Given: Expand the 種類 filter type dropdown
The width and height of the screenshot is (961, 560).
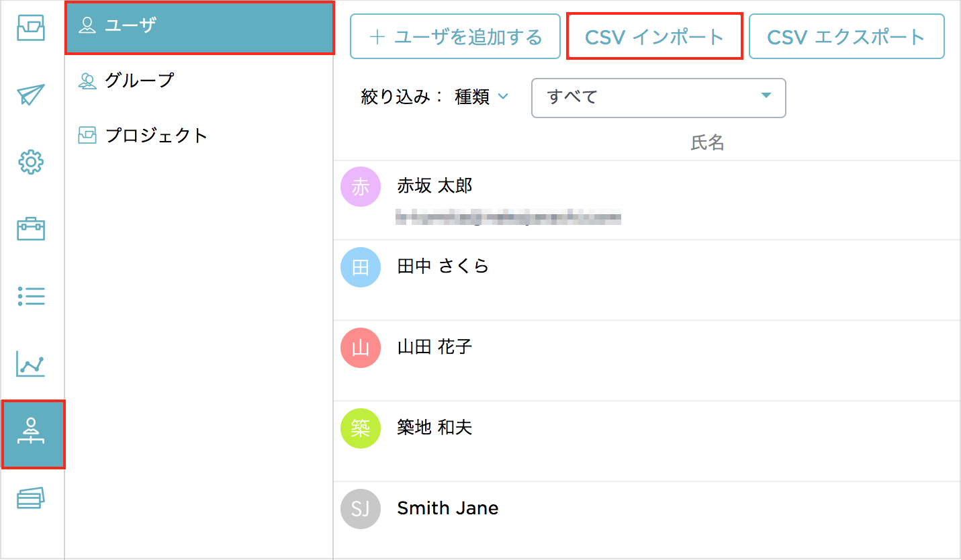Looking at the screenshot, I should pos(482,97).
